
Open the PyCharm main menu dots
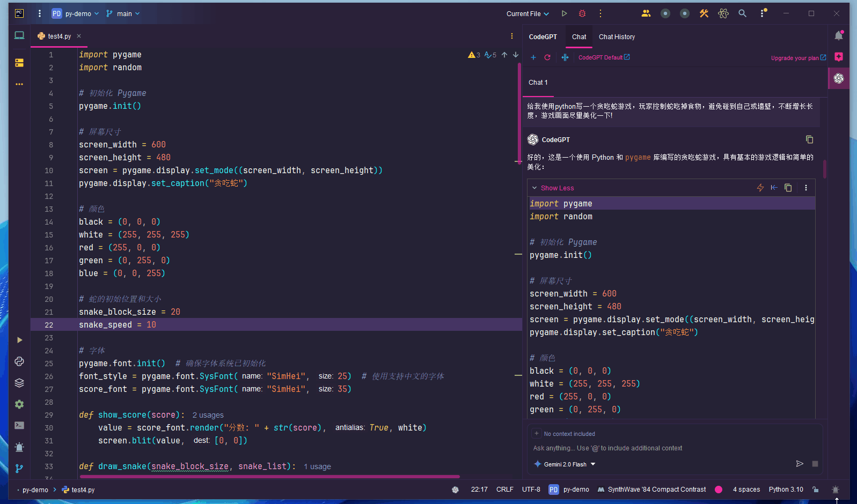pos(39,13)
